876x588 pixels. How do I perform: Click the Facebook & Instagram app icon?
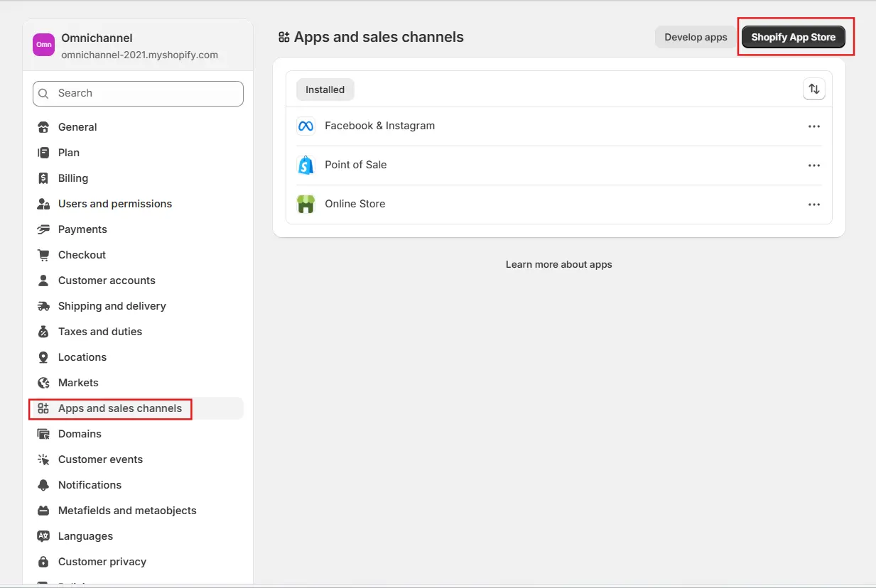[306, 126]
